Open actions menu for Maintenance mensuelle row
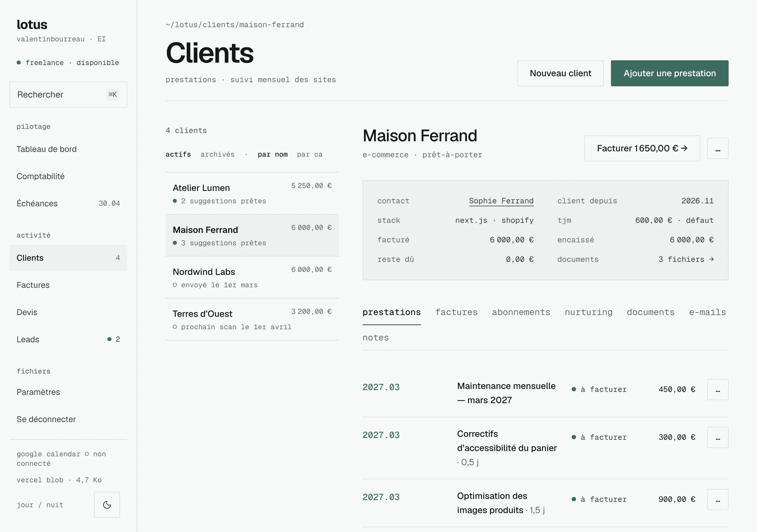The height and width of the screenshot is (532, 757). point(718,390)
